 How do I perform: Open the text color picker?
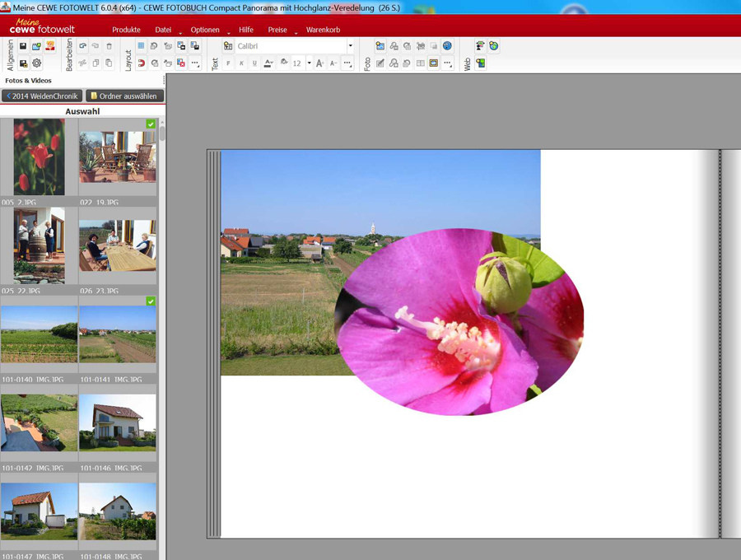tap(268, 63)
